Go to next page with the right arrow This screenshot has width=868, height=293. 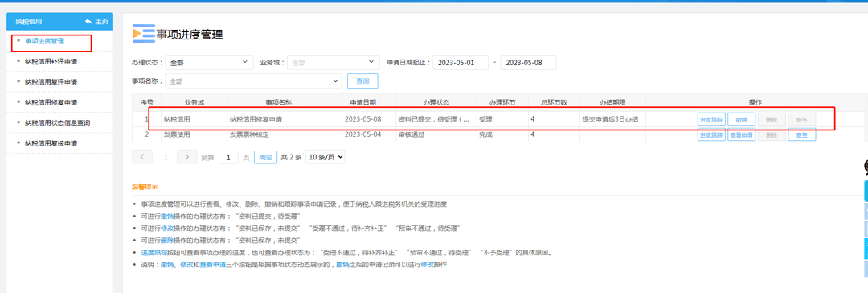(x=187, y=157)
